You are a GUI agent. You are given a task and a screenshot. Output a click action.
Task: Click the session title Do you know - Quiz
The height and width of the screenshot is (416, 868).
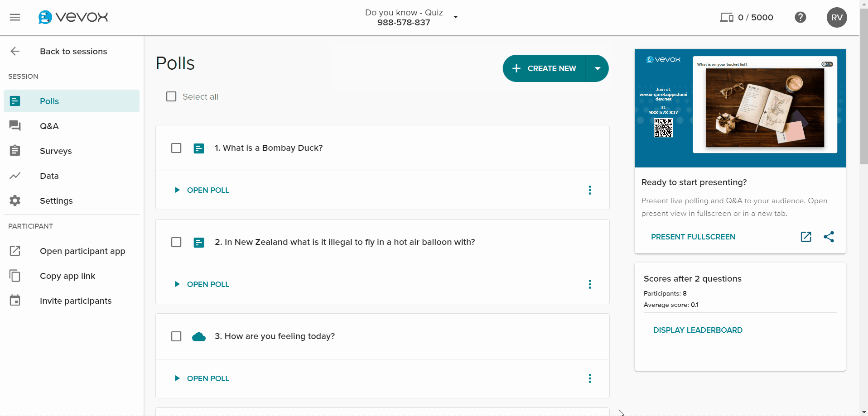tap(404, 12)
